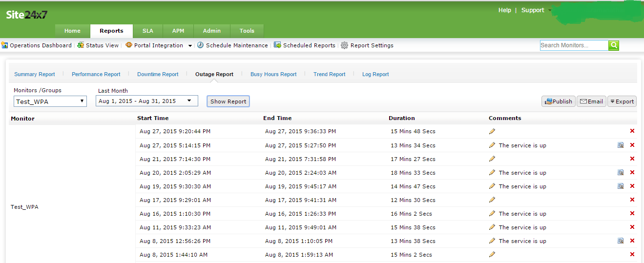Delete the Aug 21 7:14:30 PM outage row
The image size is (644, 263).
click(x=632, y=159)
